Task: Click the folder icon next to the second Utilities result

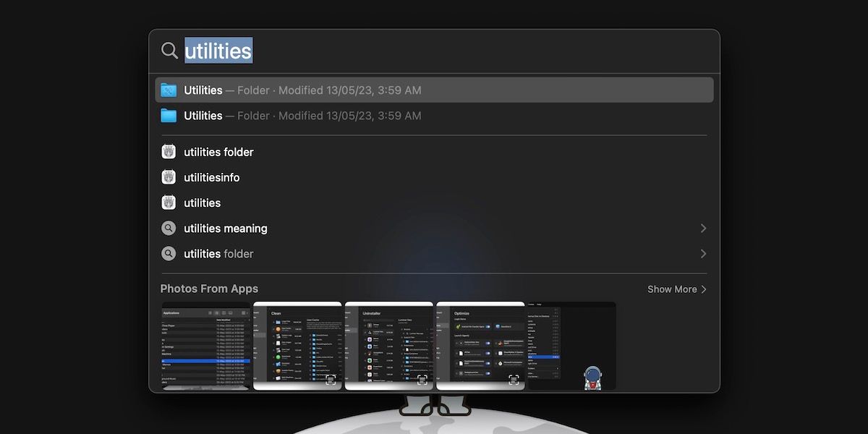Action: (168, 115)
